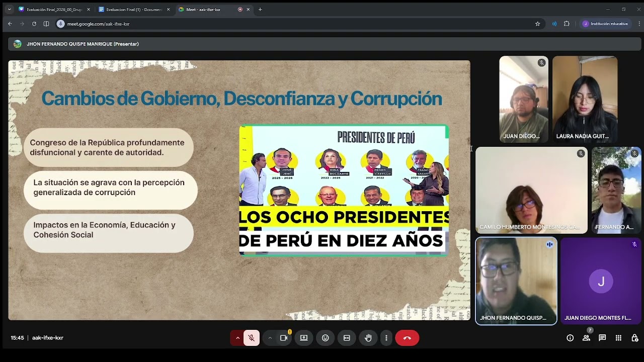Click muted mic icon on FERNANDO A tile
The image size is (644, 362).
[634, 153]
